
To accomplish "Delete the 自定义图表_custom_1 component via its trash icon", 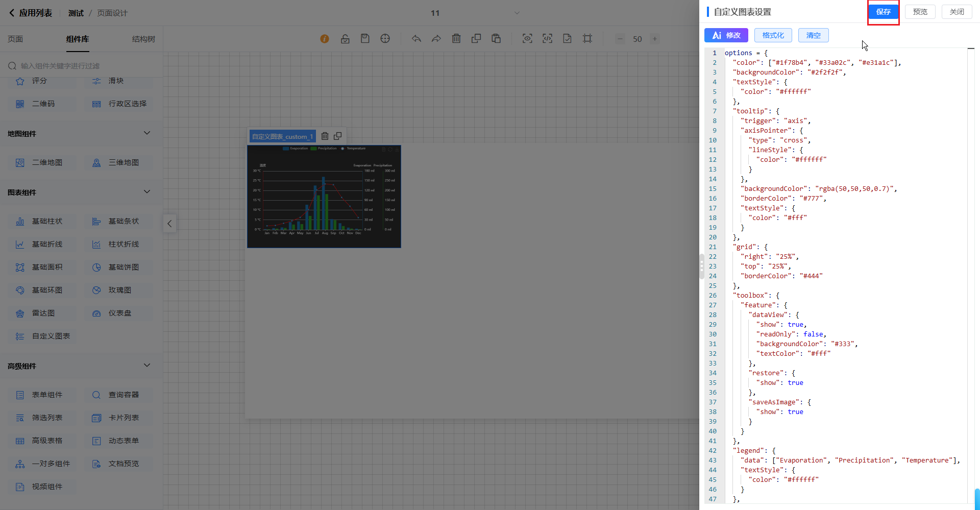I will (325, 136).
